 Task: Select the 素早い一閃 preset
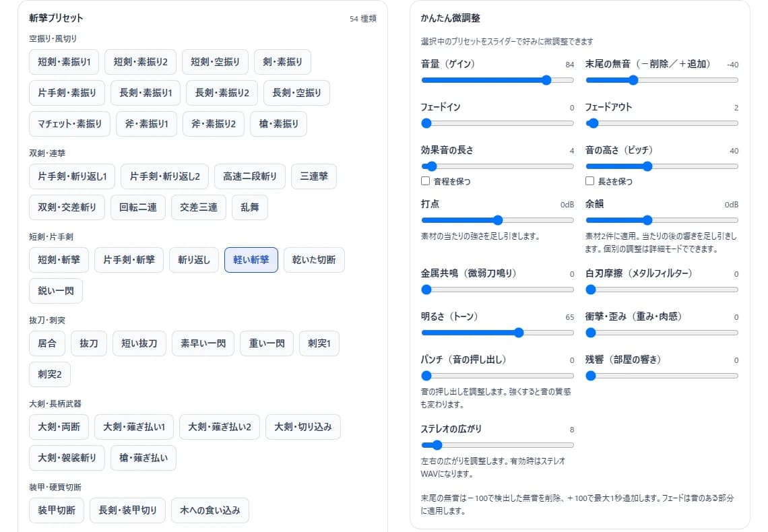[203, 343]
